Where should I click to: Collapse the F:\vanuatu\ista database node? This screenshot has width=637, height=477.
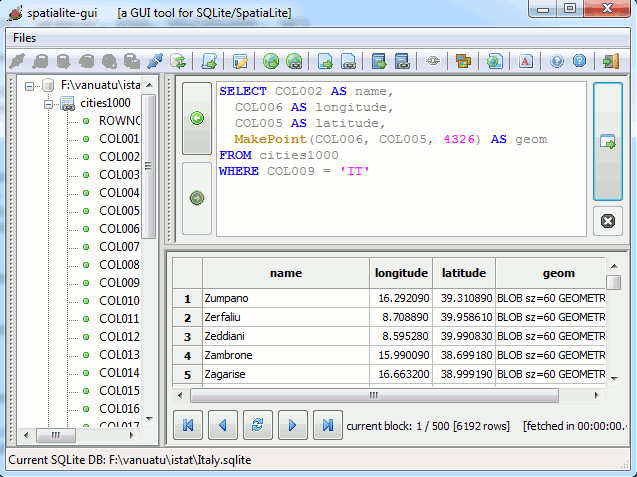[29, 86]
